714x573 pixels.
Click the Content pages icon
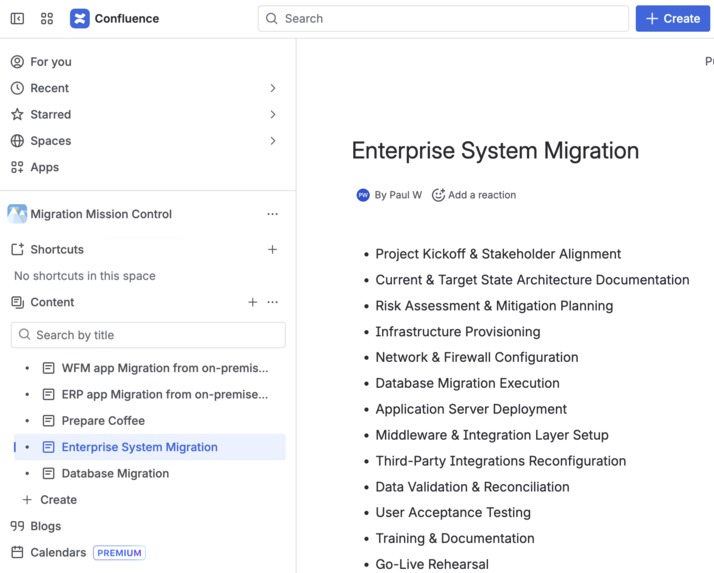tap(17, 302)
